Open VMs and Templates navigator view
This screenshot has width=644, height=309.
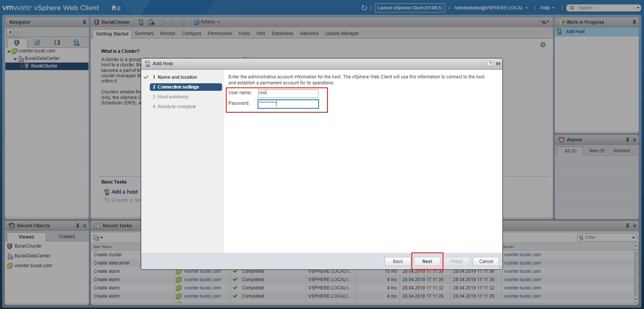point(37,43)
